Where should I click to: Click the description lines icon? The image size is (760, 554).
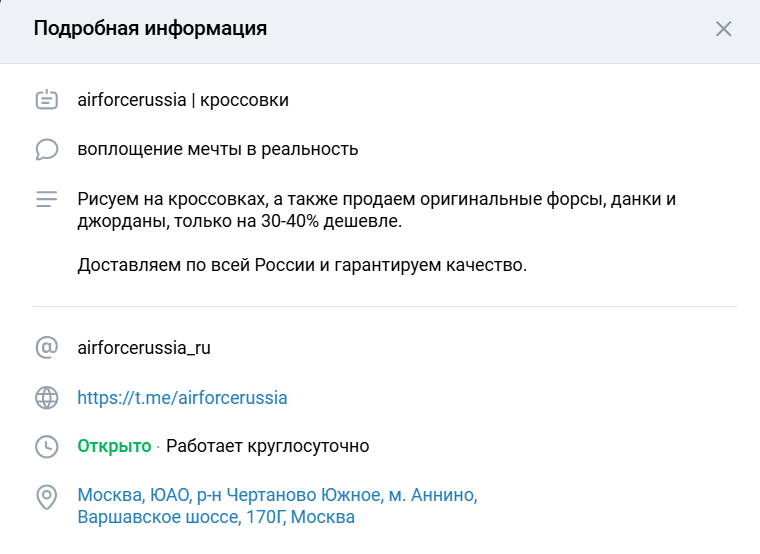point(47,199)
